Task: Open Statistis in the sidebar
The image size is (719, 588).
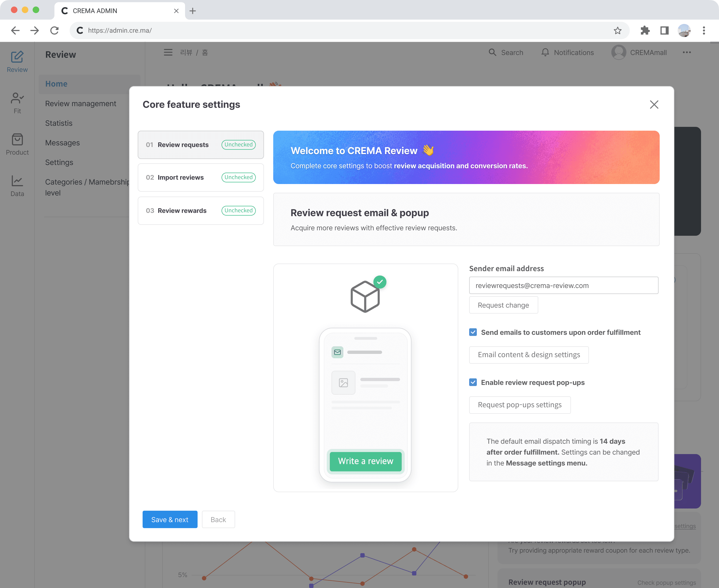Action: (x=59, y=123)
